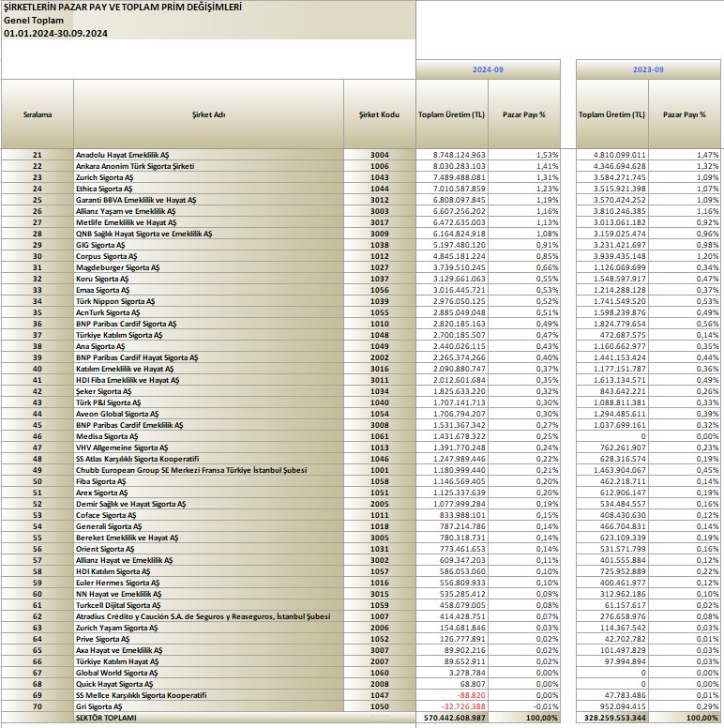Select the Şeker Sigorta AŞ cell
Screen dimensions: 724x728
[208, 391]
